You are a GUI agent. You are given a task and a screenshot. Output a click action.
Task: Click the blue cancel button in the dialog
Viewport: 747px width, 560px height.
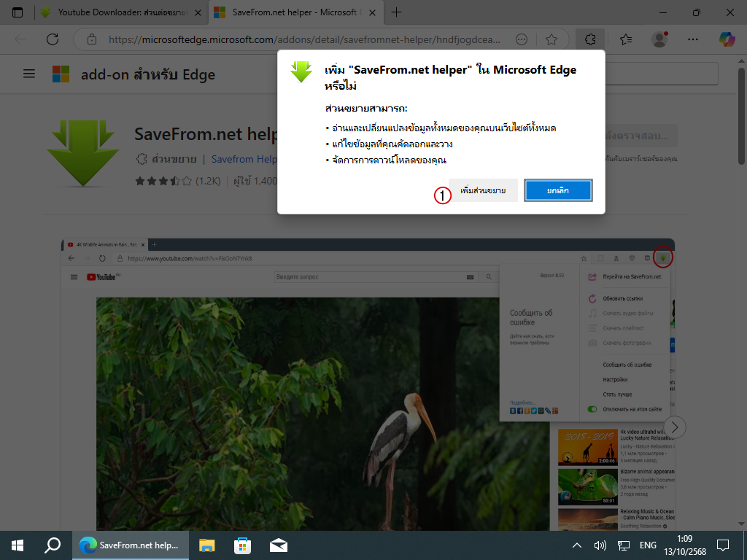click(x=558, y=190)
